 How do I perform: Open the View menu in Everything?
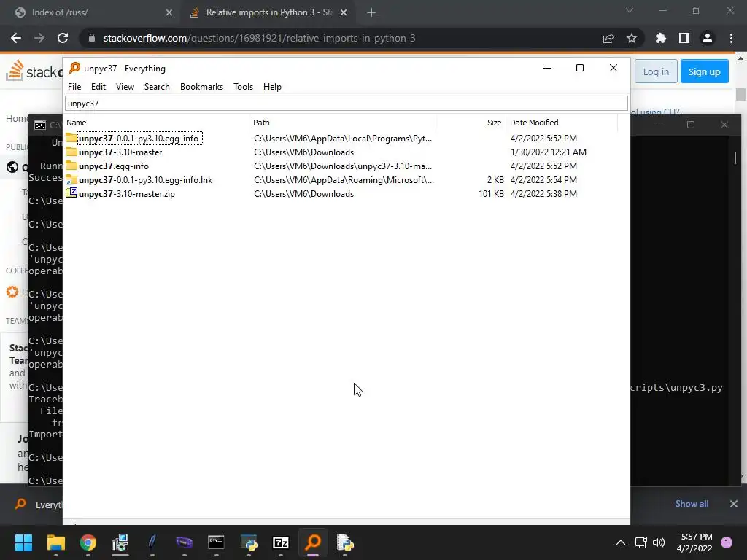[x=125, y=87]
